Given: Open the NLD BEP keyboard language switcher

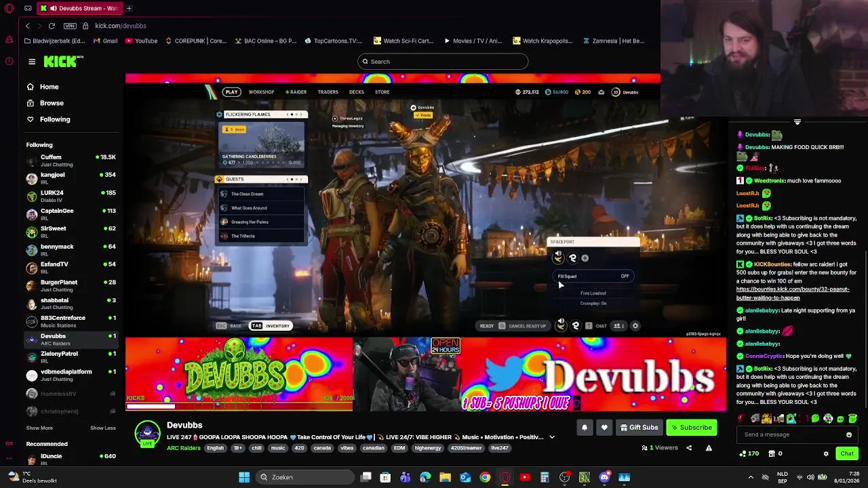Looking at the screenshot, I should coord(782,477).
